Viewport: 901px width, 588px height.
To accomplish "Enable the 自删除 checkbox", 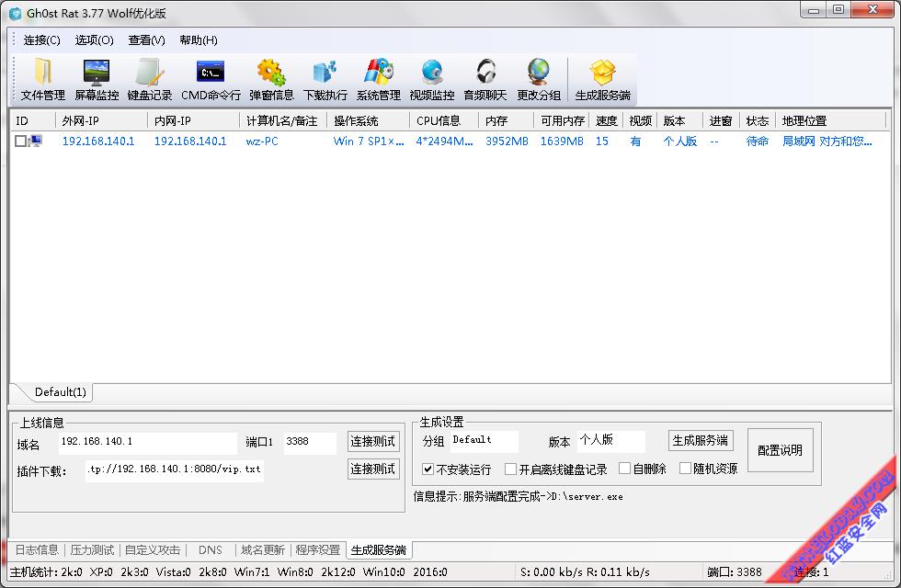I will (624, 469).
